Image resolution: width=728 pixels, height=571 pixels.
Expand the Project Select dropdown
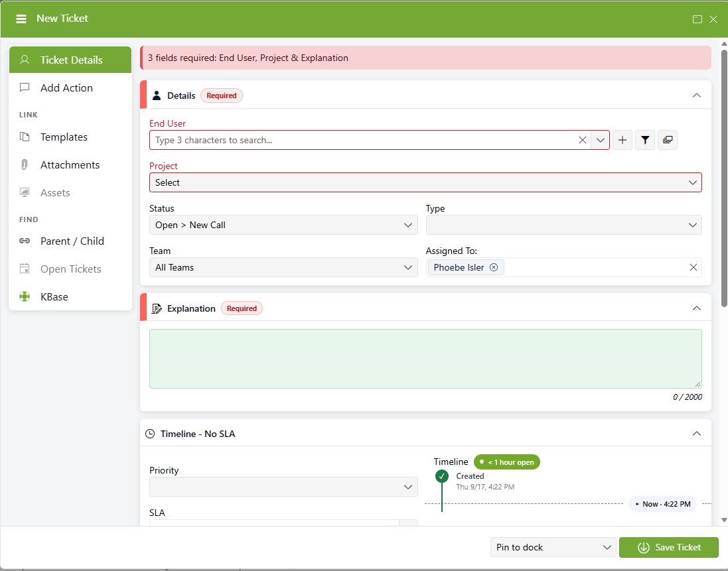click(x=425, y=182)
